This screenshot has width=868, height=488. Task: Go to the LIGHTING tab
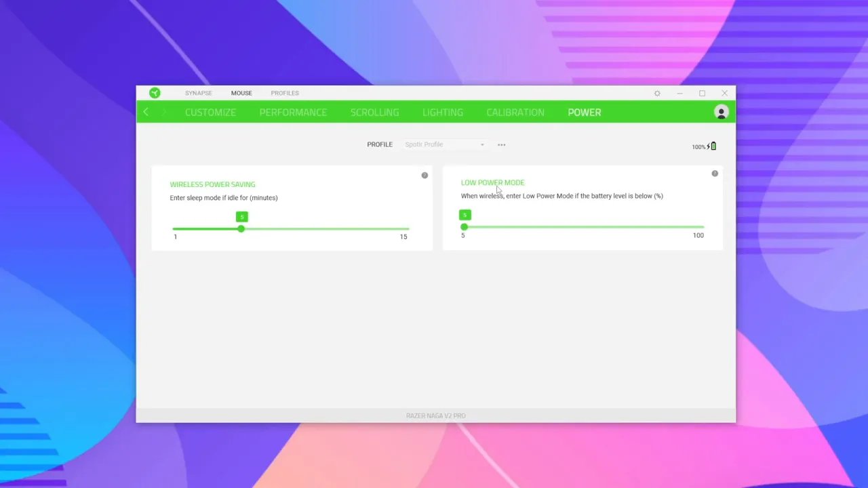(x=443, y=113)
